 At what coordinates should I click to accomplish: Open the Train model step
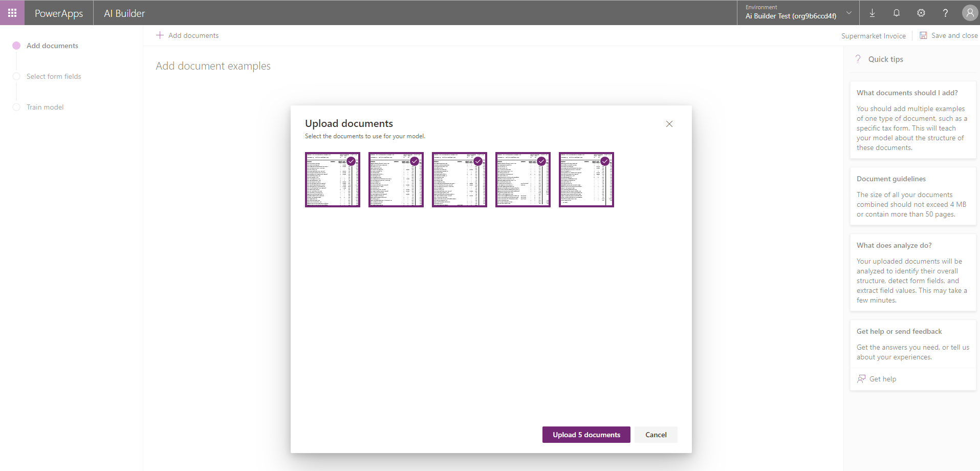pos(45,107)
